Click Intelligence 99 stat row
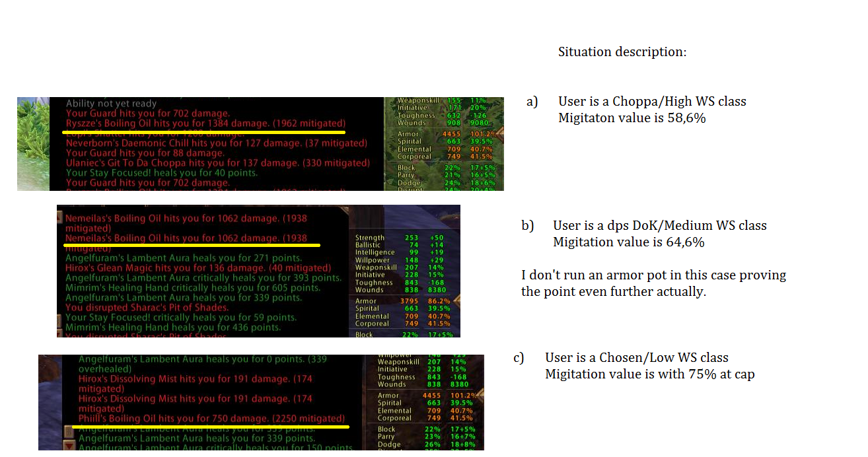This screenshot has width=868, height=457. click(x=399, y=253)
